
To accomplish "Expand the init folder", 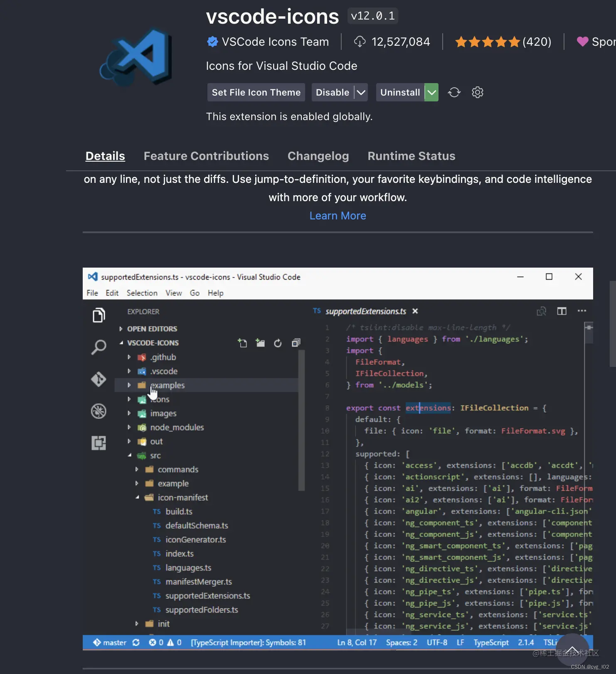I will point(137,624).
